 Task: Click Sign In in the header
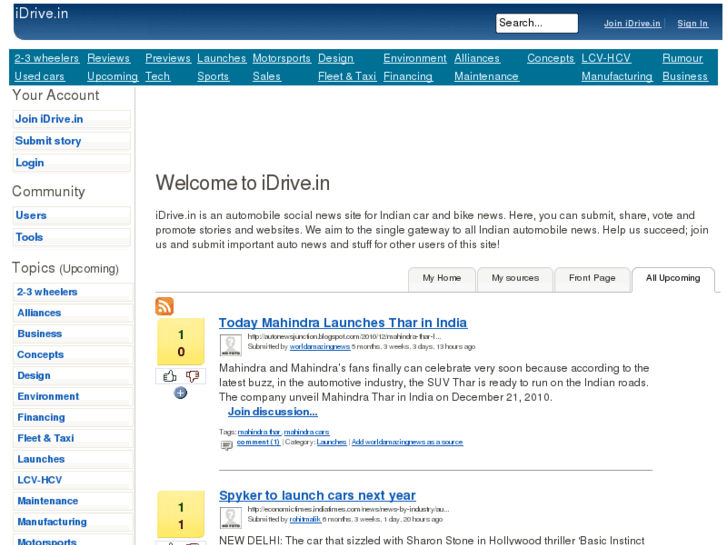[692, 24]
